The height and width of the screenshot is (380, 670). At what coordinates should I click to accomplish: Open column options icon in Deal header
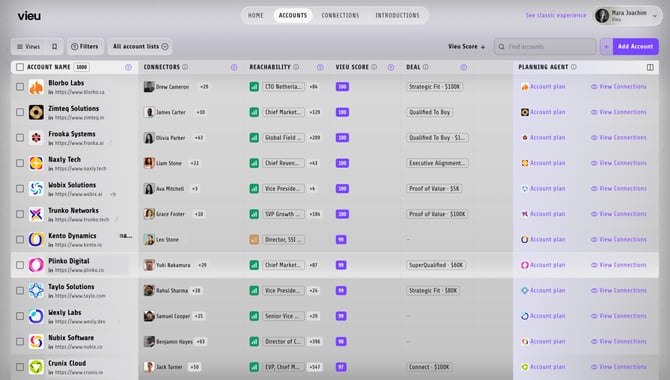[x=464, y=68]
